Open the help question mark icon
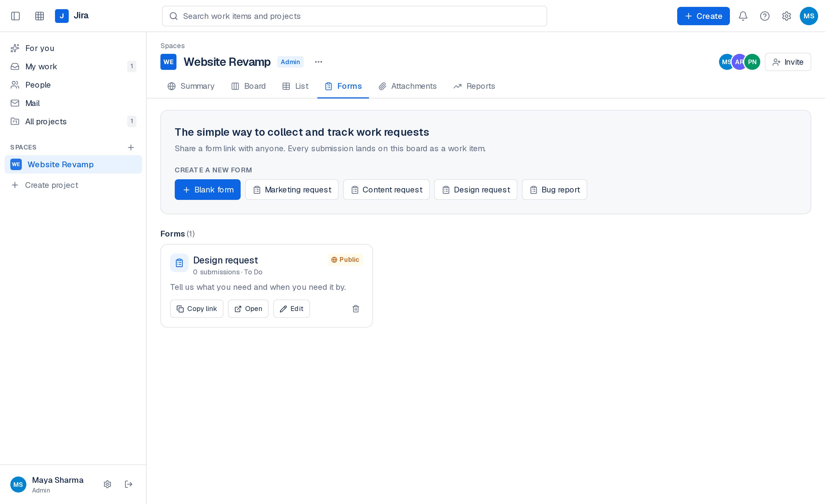This screenshot has height=504, width=825. pos(765,16)
